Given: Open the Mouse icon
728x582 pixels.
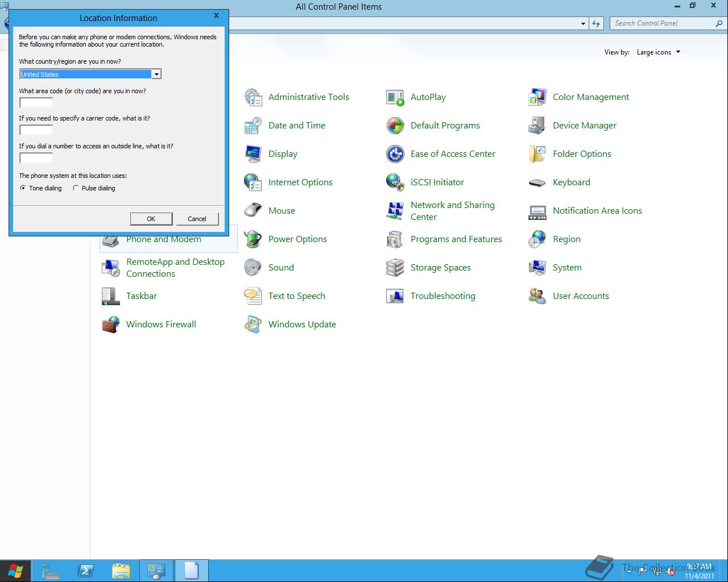Looking at the screenshot, I should coord(253,211).
